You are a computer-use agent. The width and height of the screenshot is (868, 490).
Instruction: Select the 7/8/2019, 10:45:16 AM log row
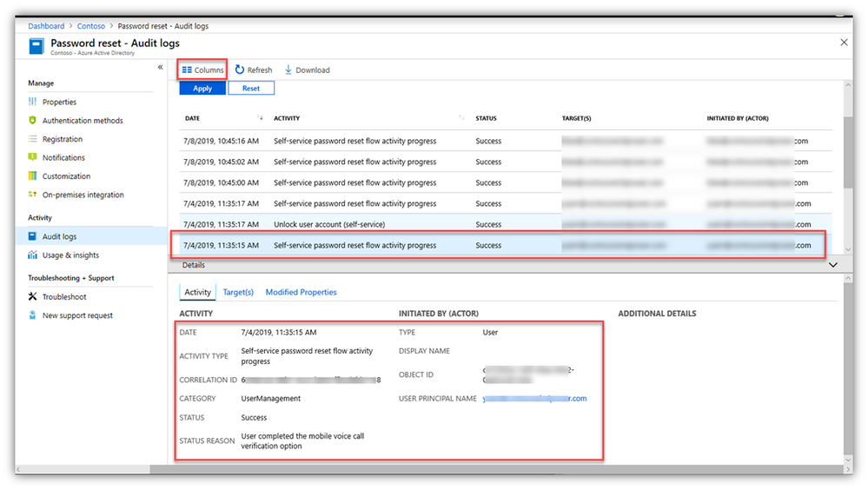pos(506,142)
